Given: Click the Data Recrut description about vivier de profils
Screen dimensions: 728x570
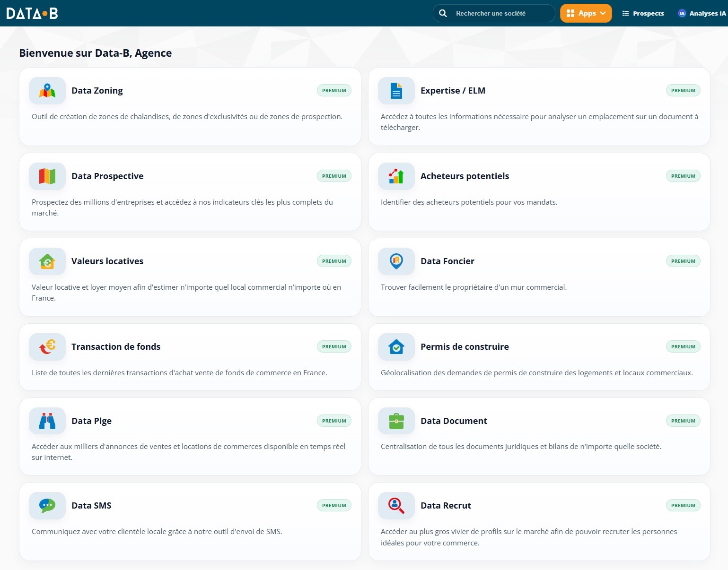Looking at the screenshot, I should 529,537.
